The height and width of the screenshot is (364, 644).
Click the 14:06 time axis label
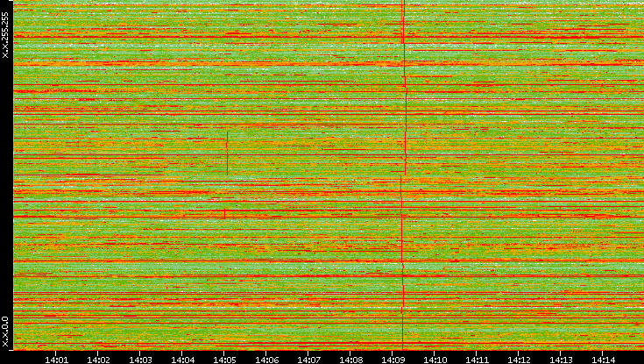tap(266, 360)
